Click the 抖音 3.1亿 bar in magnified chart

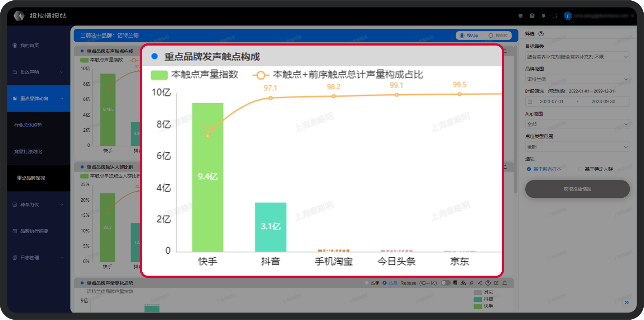point(271,227)
